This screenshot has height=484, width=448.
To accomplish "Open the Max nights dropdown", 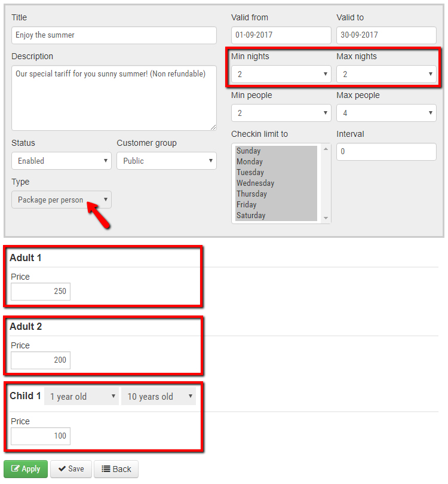I will (386, 74).
